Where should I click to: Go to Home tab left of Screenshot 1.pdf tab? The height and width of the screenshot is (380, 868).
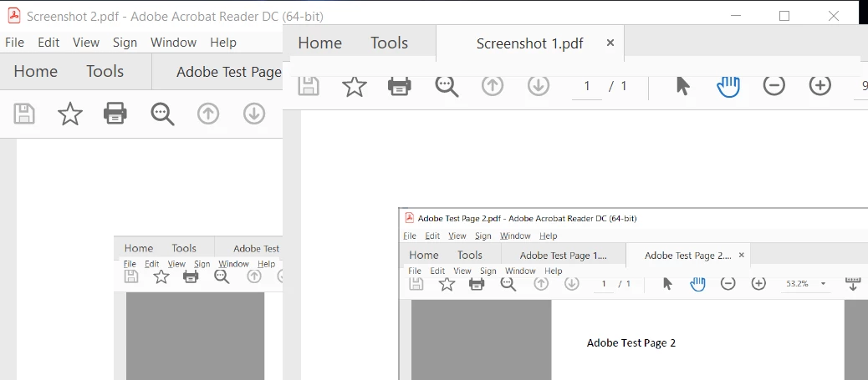(x=320, y=43)
